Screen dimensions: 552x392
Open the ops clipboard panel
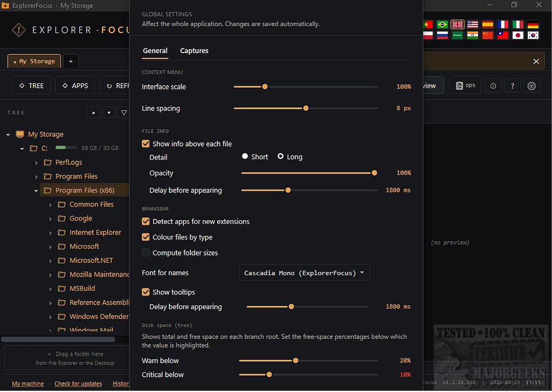click(x=465, y=86)
